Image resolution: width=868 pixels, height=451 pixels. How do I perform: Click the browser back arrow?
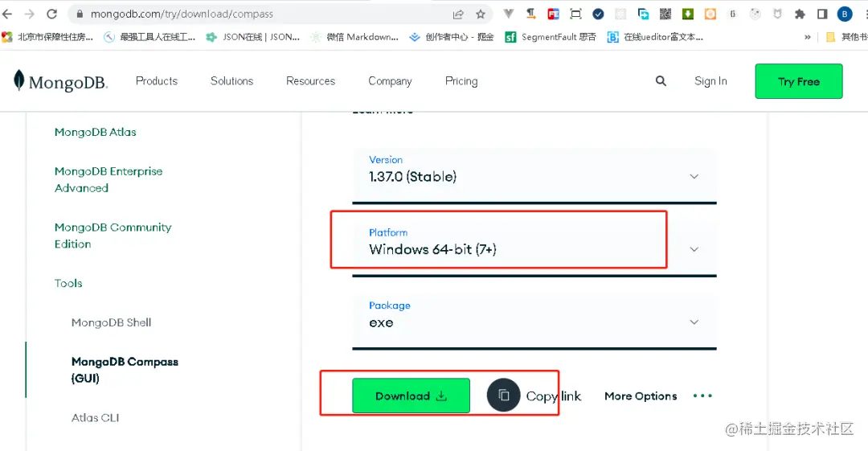pos(7,14)
